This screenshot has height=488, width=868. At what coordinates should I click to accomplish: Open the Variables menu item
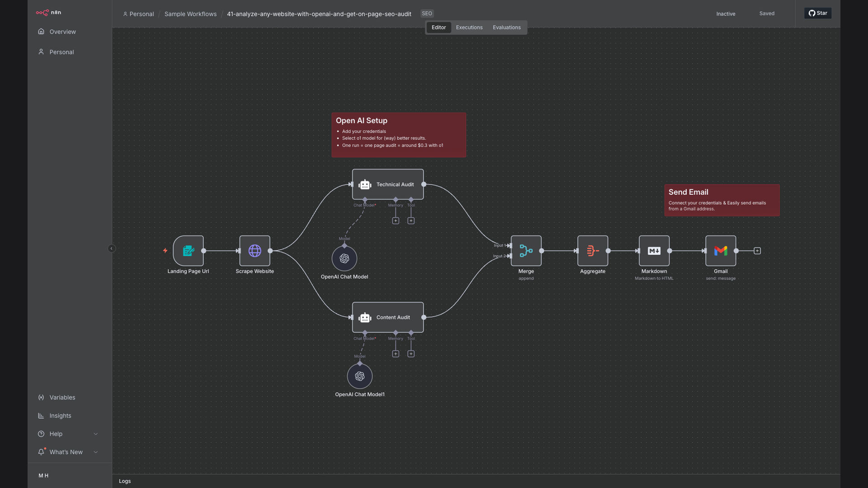(70, 398)
